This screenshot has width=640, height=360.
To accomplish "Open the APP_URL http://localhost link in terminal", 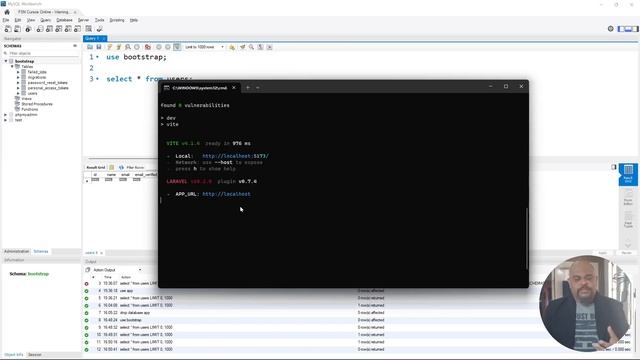I will [227, 194].
